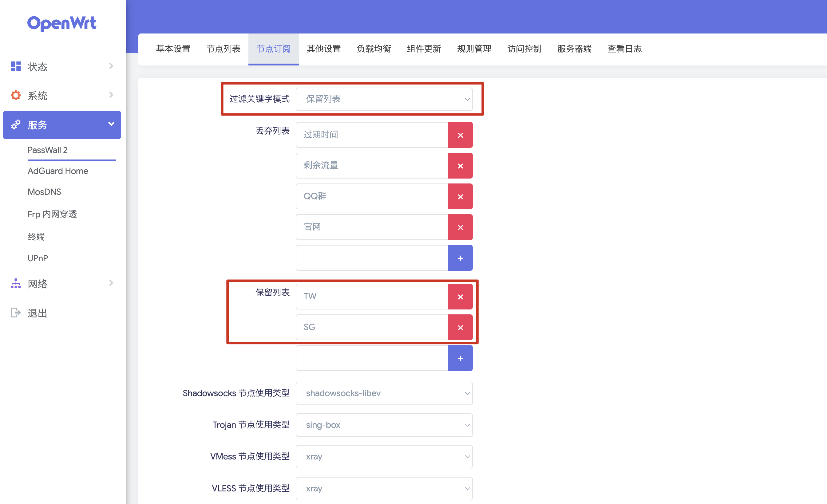Open UPnP in the sidebar

coord(38,258)
